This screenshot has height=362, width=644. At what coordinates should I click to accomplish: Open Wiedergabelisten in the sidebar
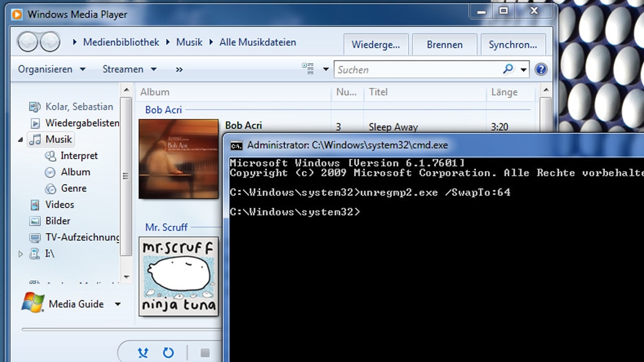coord(82,123)
